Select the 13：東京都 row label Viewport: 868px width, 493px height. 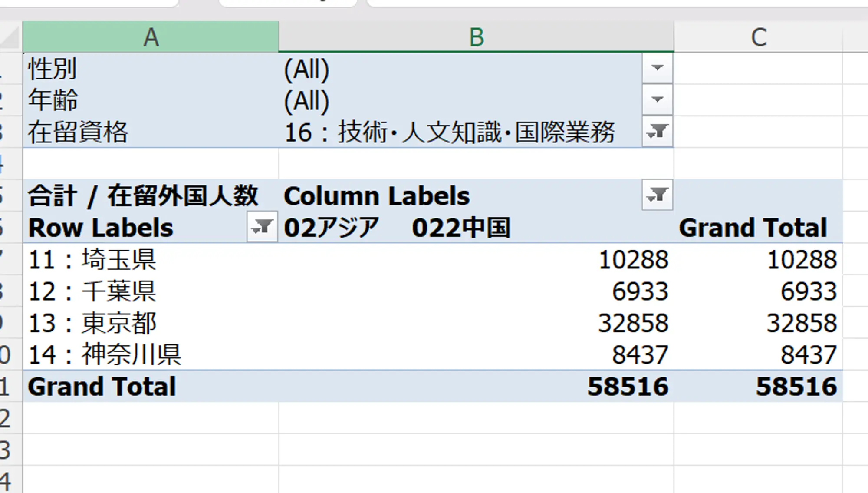pyautogui.click(x=151, y=323)
